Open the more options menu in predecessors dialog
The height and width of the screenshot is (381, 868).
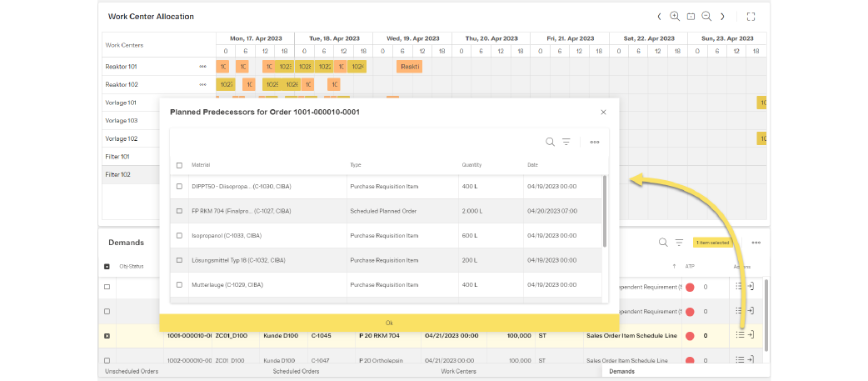coord(595,142)
